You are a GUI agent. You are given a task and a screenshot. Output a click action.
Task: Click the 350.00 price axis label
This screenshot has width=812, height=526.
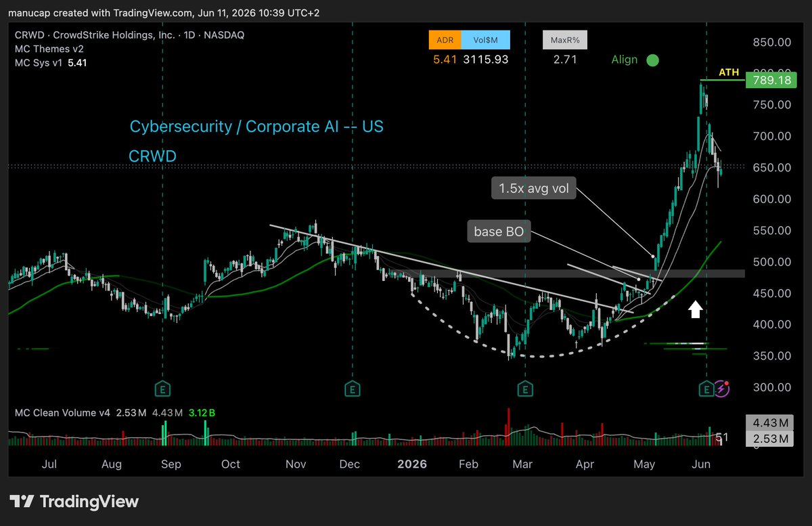point(772,356)
